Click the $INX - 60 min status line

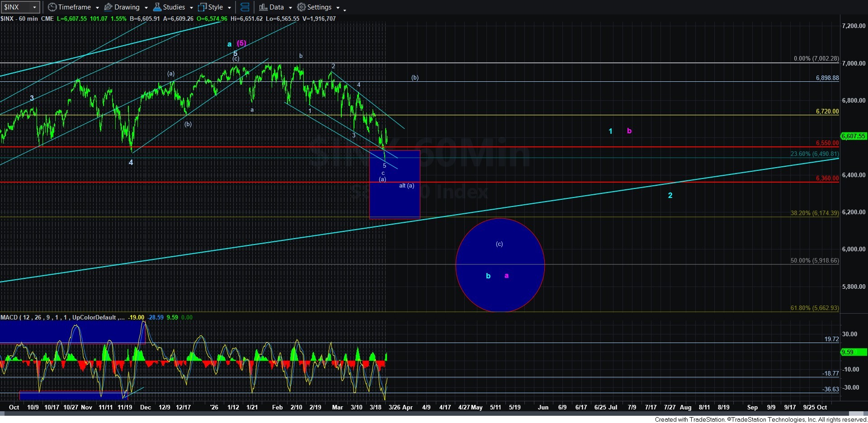pos(27,19)
